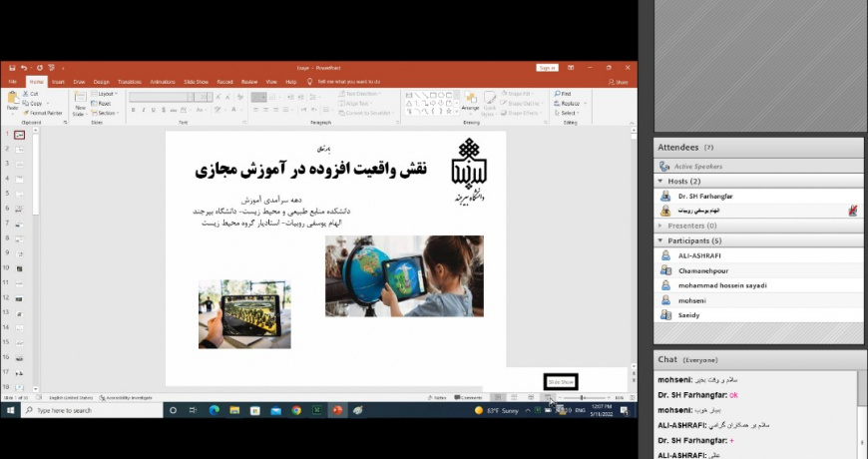Select slide 10 thumbnail in the slide panel

click(19, 268)
